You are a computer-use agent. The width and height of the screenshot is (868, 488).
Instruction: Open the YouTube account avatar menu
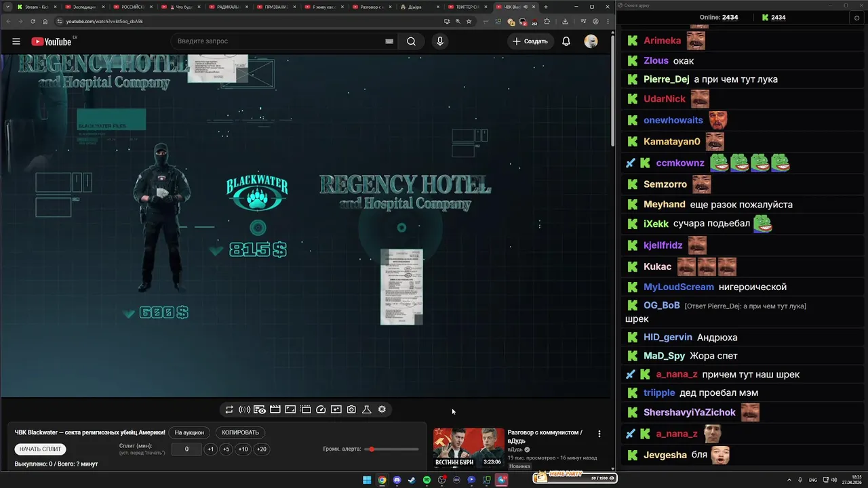click(x=591, y=41)
